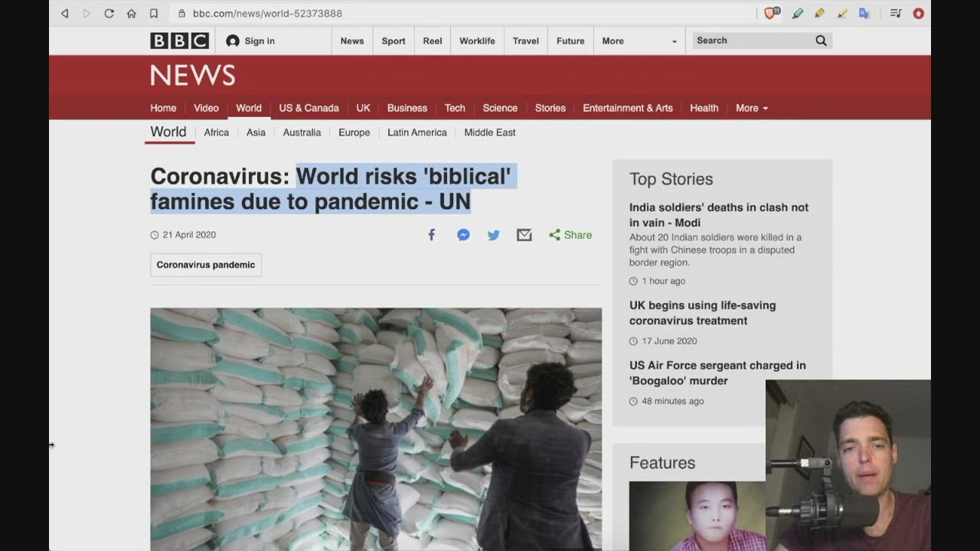Click Sign in to BBC account
This screenshot has height=551, width=980.
[x=250, y=41]
